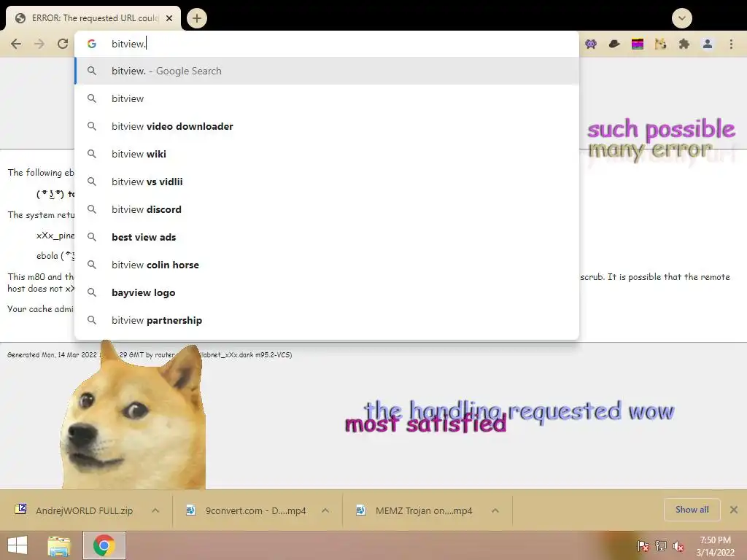Click the doge extension icon
The image size is (747, 560).
[x=660, y=44]
